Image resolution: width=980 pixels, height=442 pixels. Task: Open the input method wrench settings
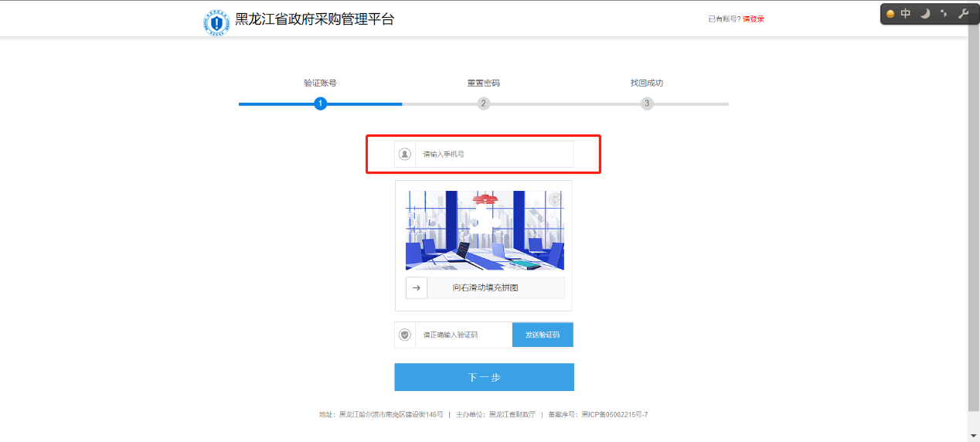962,14
